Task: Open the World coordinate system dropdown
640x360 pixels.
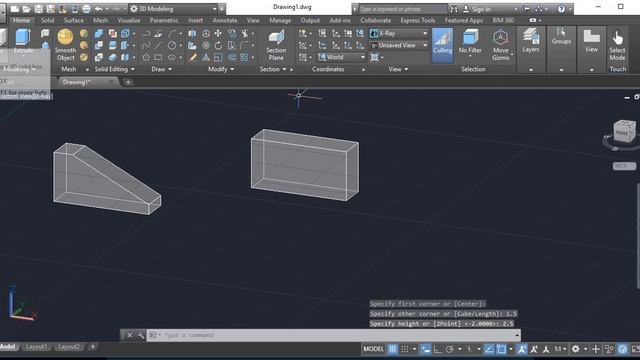Action: (x=342, y=57)
